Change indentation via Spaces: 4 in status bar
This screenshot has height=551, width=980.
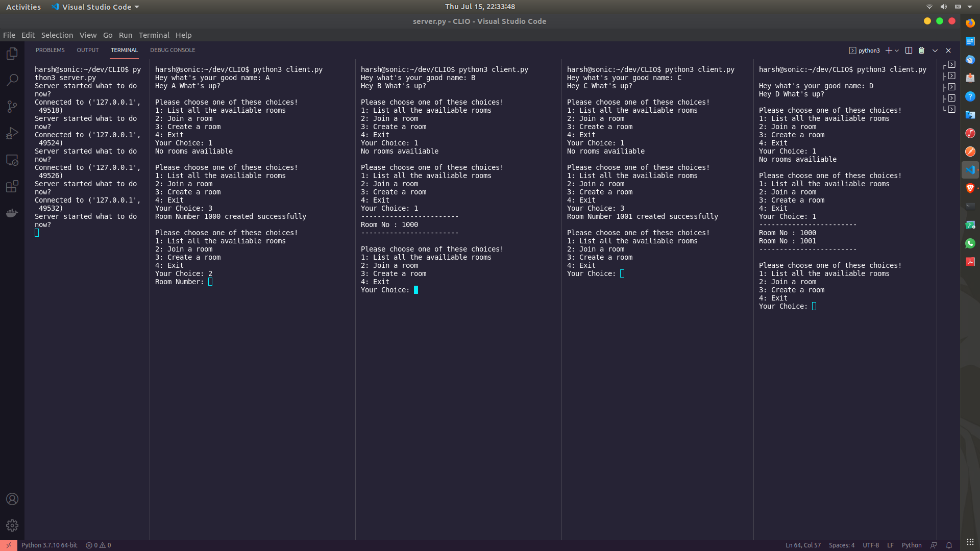[x=842, y=545]
